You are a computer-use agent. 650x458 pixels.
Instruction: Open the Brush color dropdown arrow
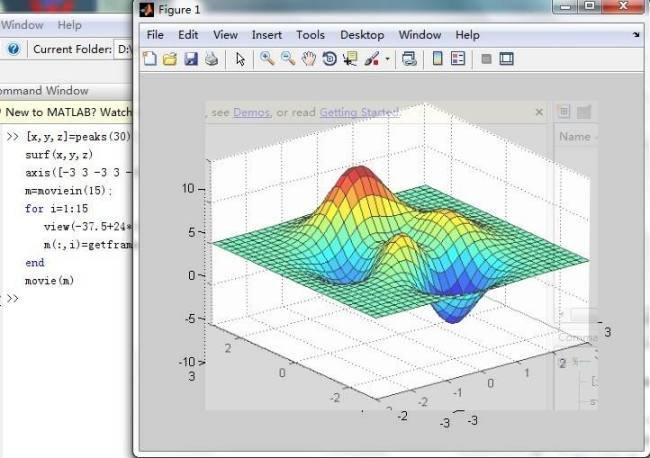(388, 59)
